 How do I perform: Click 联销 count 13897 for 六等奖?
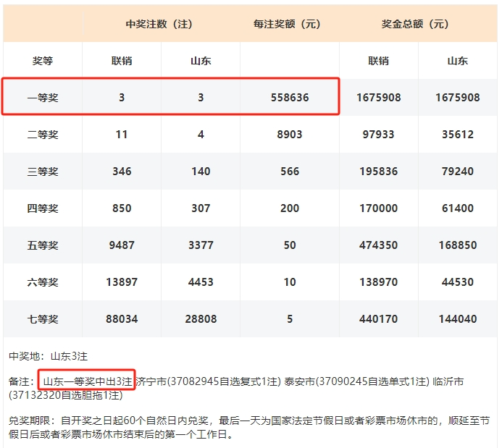point(122,282)
